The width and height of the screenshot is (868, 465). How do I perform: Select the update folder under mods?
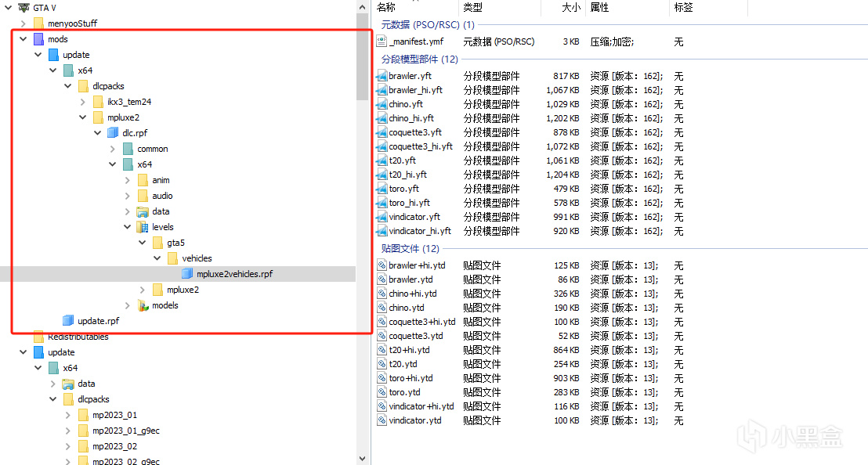tap(76, 55)
